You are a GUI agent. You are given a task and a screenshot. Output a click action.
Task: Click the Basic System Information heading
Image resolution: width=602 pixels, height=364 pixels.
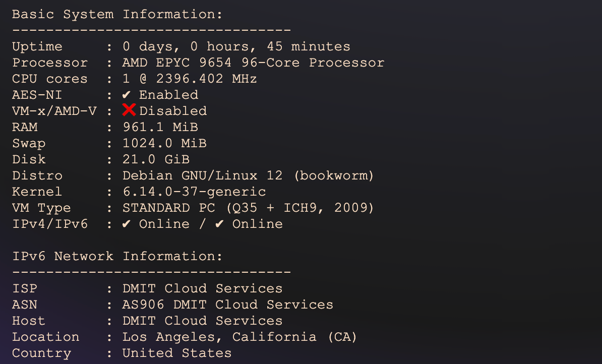117,14
